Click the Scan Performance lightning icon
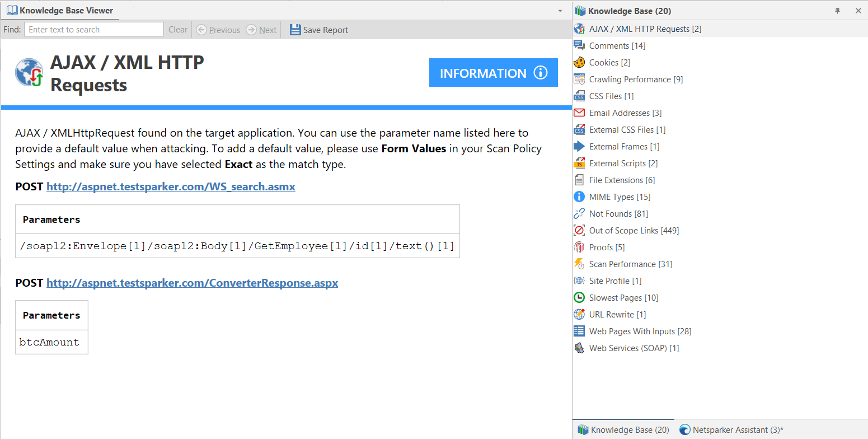Image resolution: width=868 pixels, height=439 pixels. tap(579, 264)
